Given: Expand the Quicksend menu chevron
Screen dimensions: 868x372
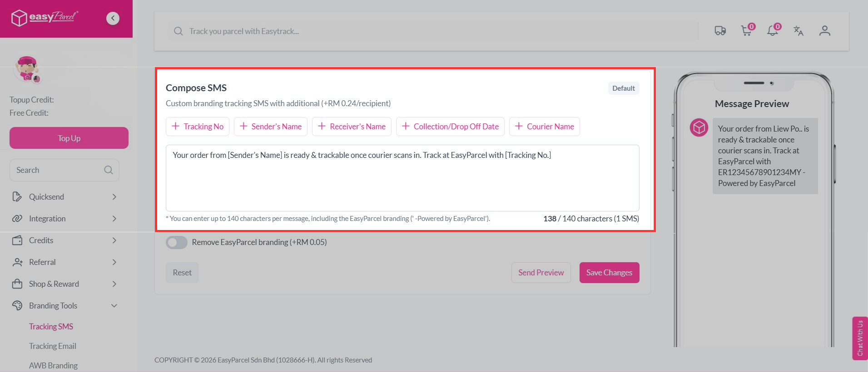Looking at the screenshot, I should point(114,197).
